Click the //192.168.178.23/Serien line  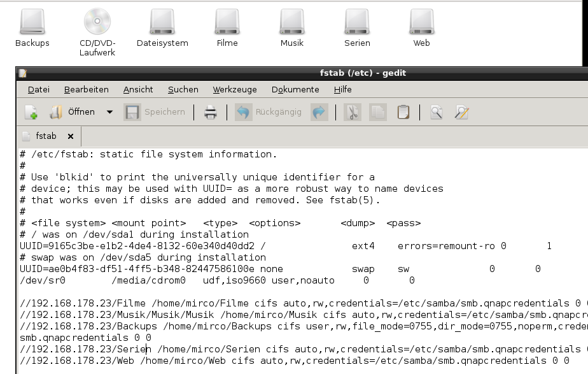point(303,349)
